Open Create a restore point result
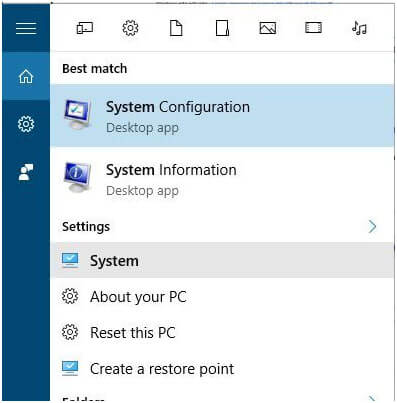397x403 pixels. [x=222, y=368]
